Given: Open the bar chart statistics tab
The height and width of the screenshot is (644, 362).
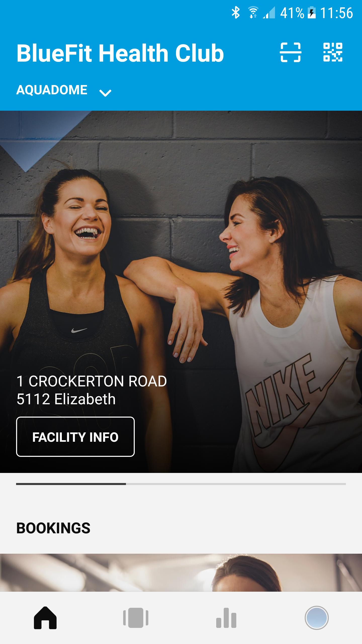Looking at the screenshot, I should click(226, 618).
